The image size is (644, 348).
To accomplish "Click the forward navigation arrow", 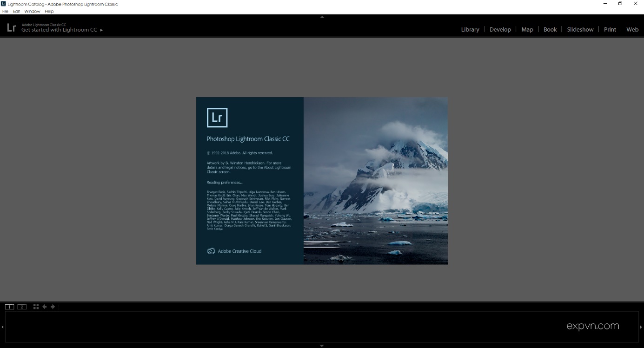I will click(x=53, y=307).
